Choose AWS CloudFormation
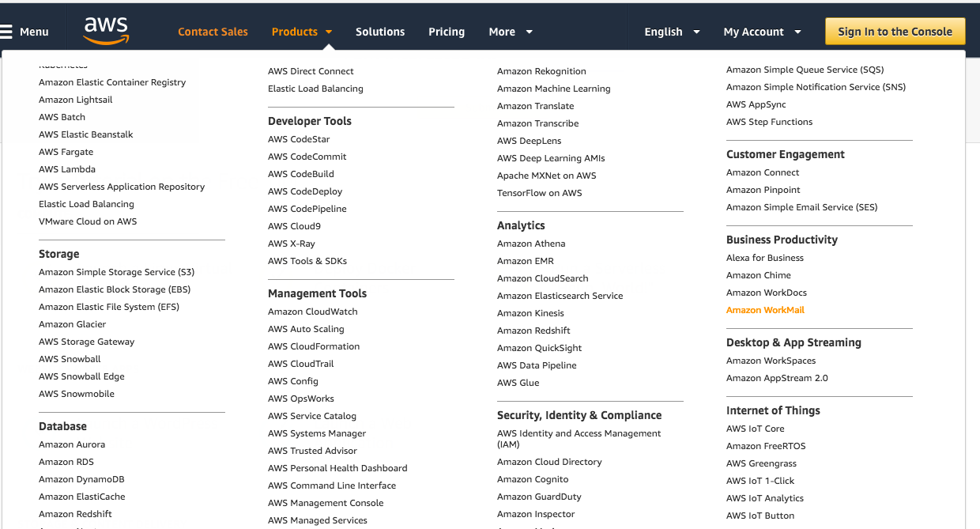Viewport: 980px width, 529px height. [x=314, y=346]
